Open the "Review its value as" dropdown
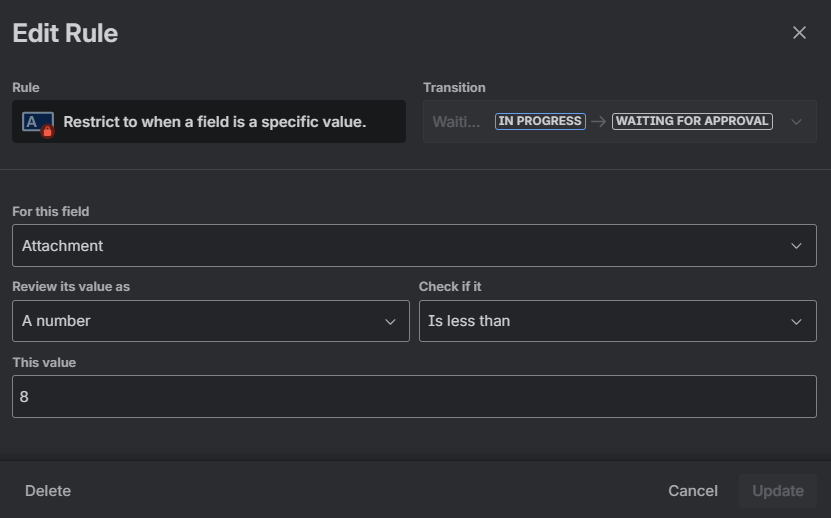 click(x=200, y=321)
